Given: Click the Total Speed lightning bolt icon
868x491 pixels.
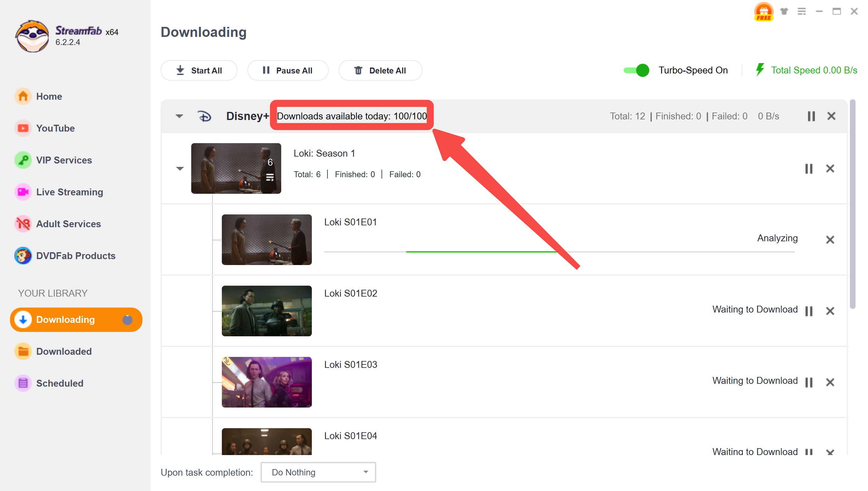Looking at the screenshot, I should [x=760, y=70].
